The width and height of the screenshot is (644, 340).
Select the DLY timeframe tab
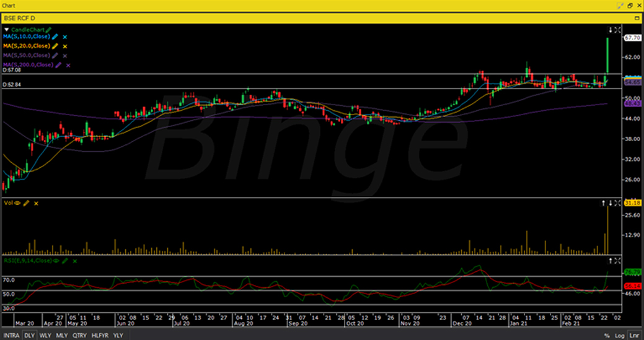click(29, 336)
